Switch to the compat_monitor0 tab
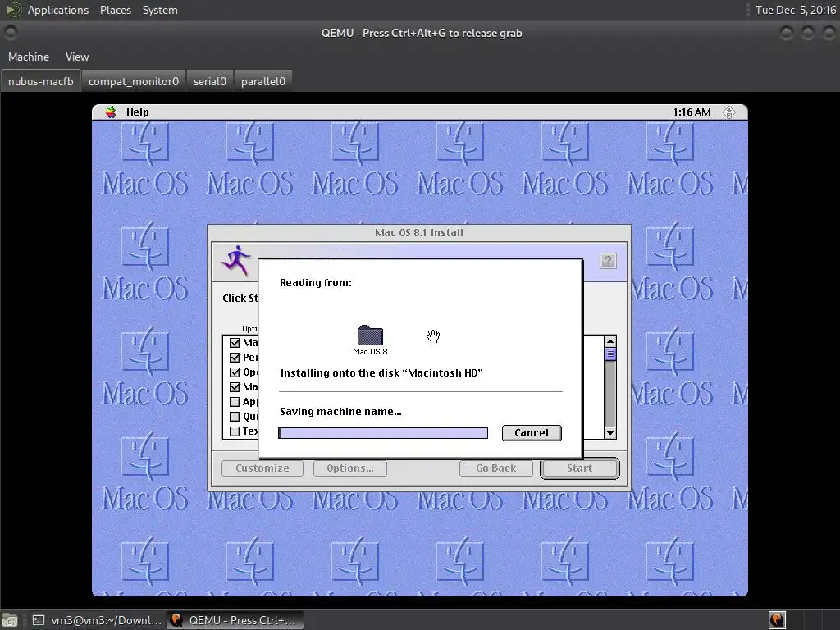 tap(134, 81)
